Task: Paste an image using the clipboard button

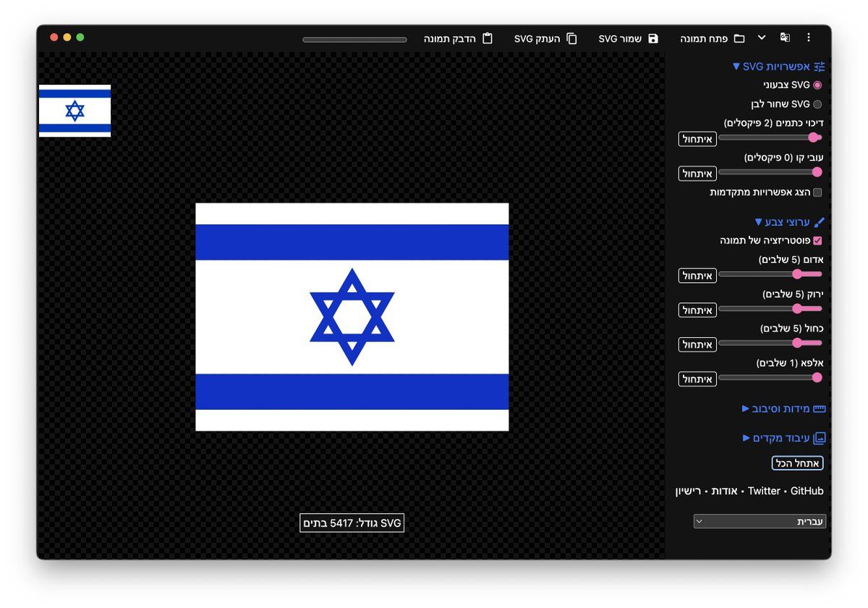Action: (x=459, y=38)
